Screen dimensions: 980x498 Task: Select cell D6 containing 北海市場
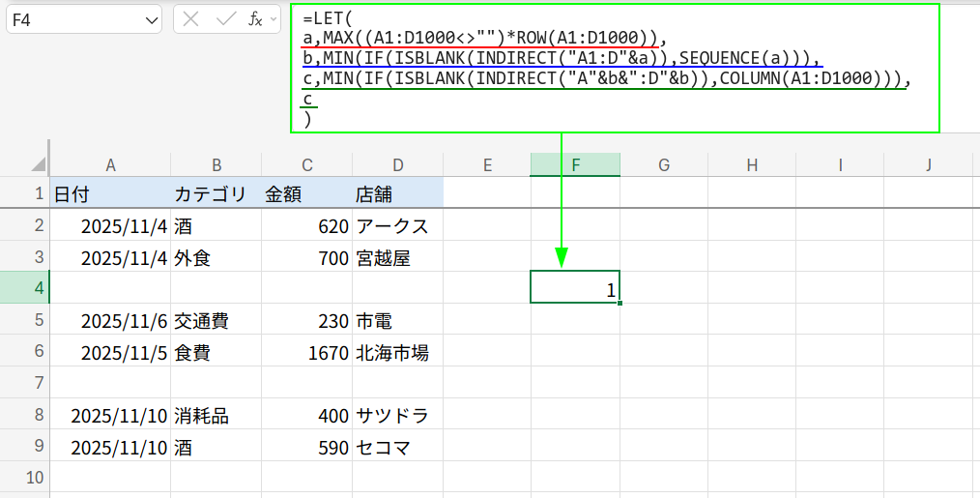coord(397,354)
